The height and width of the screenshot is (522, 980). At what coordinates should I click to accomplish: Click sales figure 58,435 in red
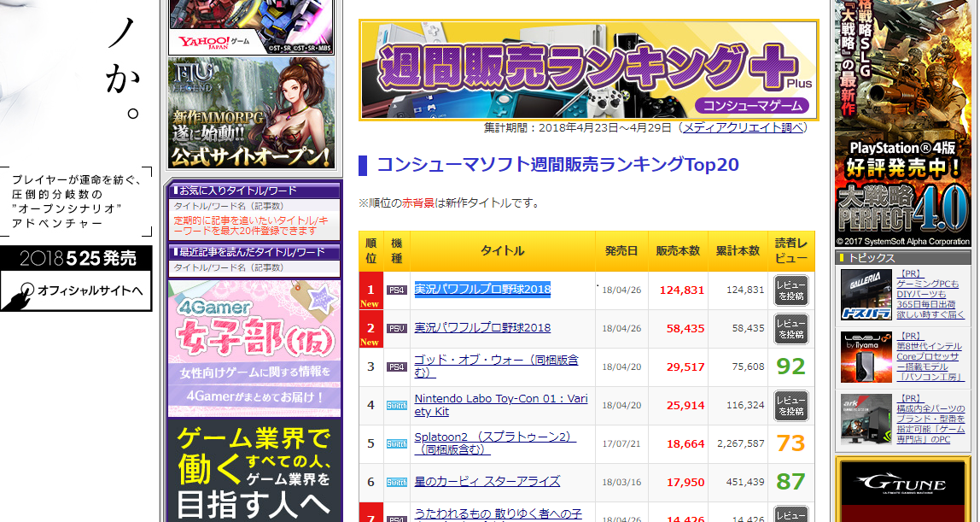point(685,328)
